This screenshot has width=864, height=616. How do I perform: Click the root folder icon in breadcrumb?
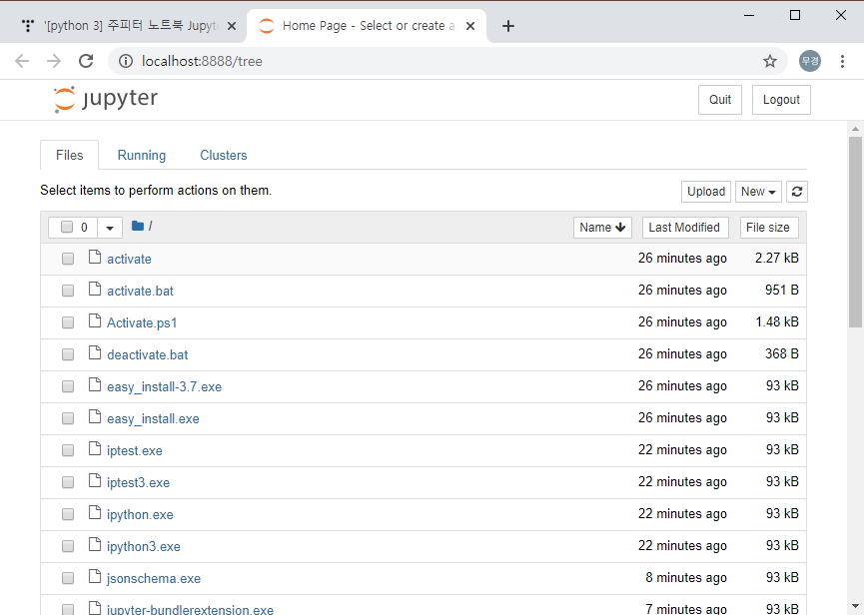[x=138, y=226]
